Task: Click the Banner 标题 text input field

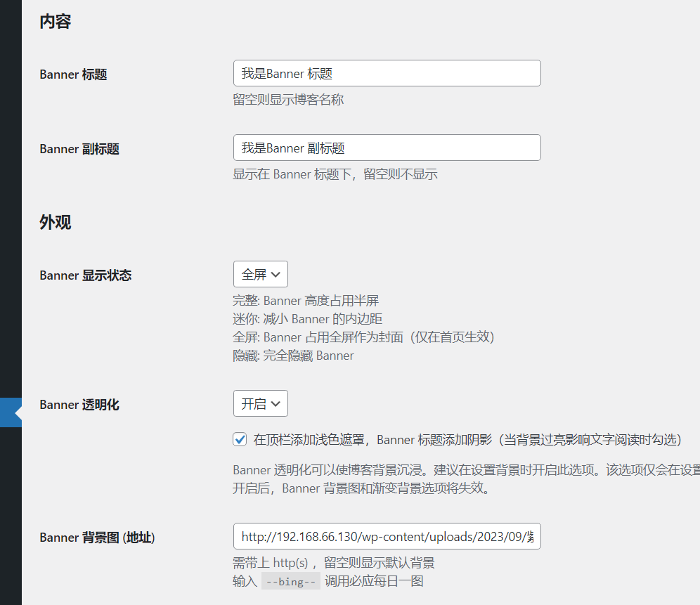Action: point(387,73)
